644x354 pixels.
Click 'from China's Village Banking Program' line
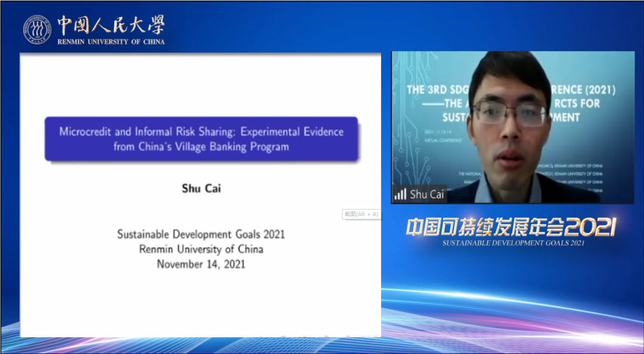[x=201, y=146]
